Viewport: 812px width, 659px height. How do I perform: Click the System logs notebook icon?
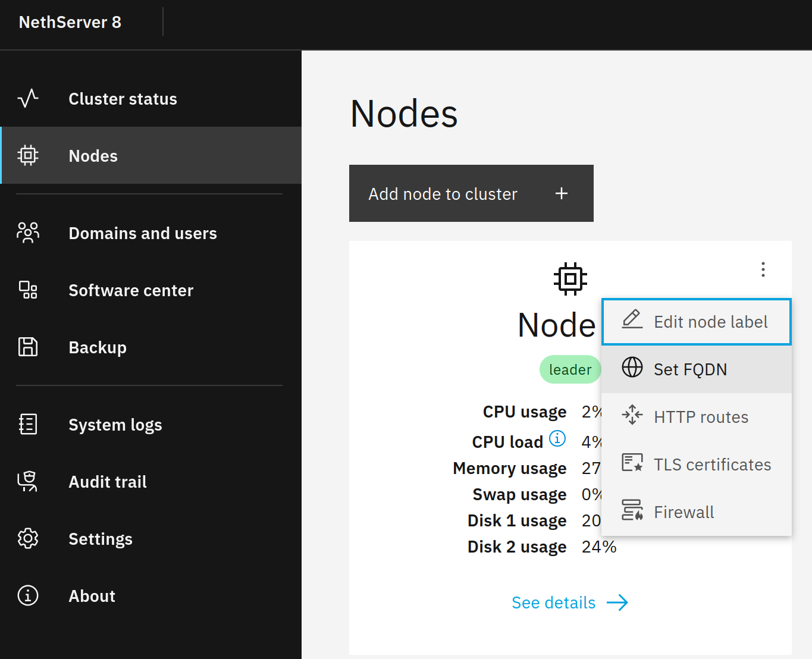coord(28,424)
